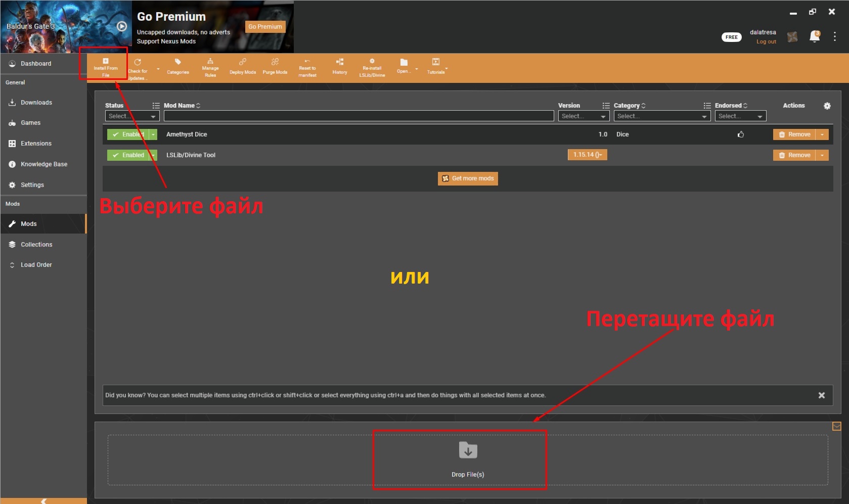
Task: Open version 1.15.14 dropdown for LSLib
Action: [x=588, y=155]
